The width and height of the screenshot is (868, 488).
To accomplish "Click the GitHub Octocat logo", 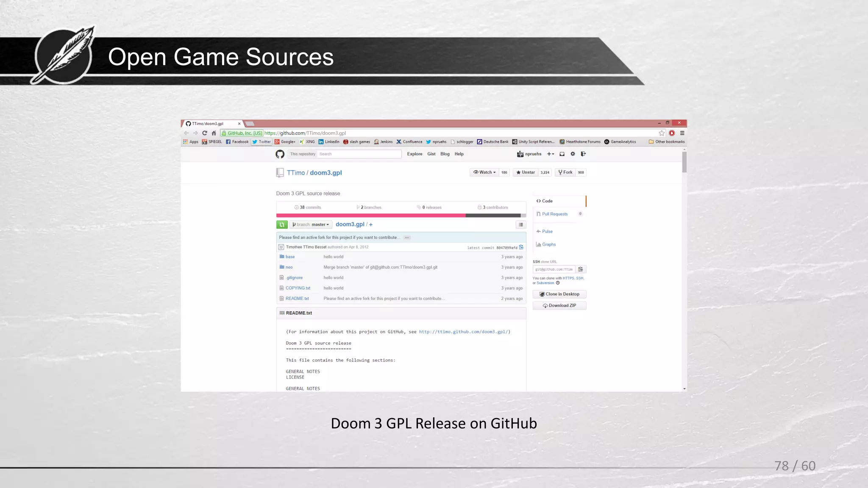I will 280,154.
